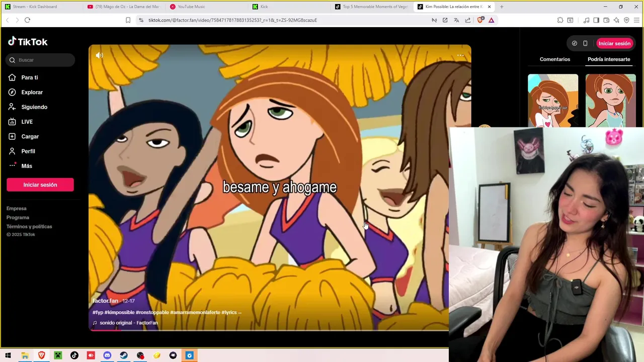The width and height of the screenshot is (644, 362).
Task: Go to the Explorar section
Action: coord(32,92)
